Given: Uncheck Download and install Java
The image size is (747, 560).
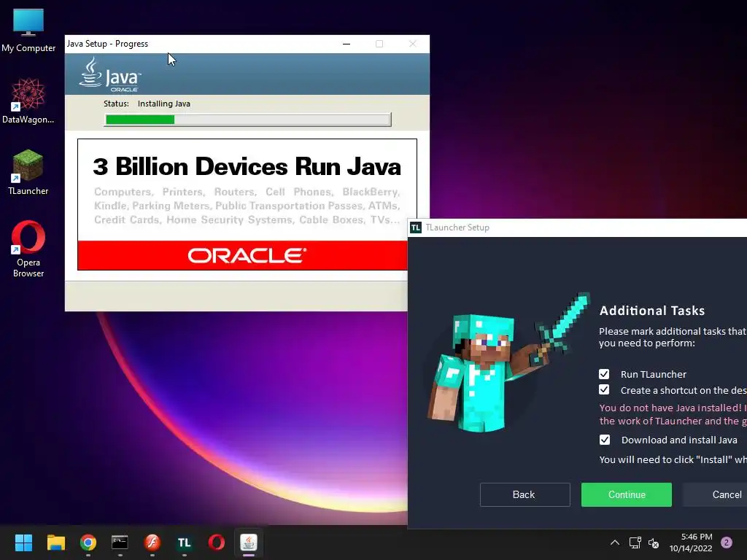Looking at the screenshot, I should coord(605,440).
